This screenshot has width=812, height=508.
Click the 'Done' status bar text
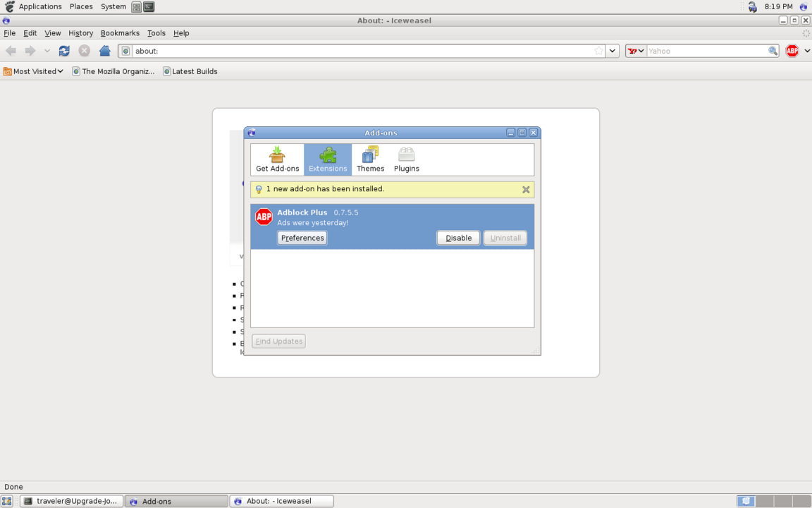click(13, 488)
